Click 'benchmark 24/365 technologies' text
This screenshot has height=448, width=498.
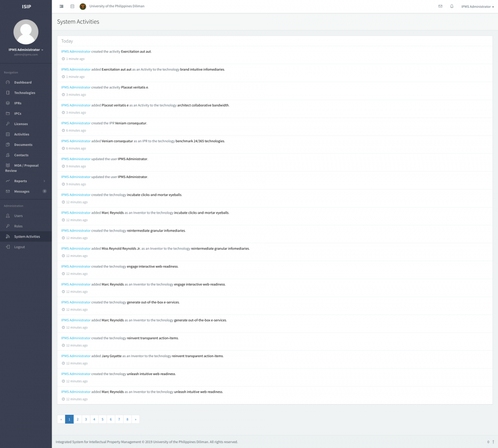[x=200, y=141]
